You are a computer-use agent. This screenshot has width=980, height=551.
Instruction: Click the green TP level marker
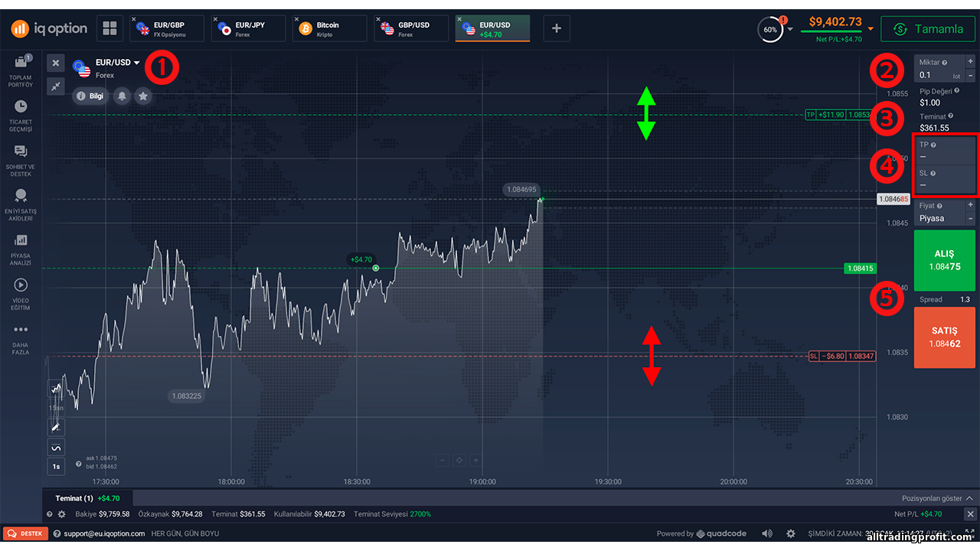839,115
